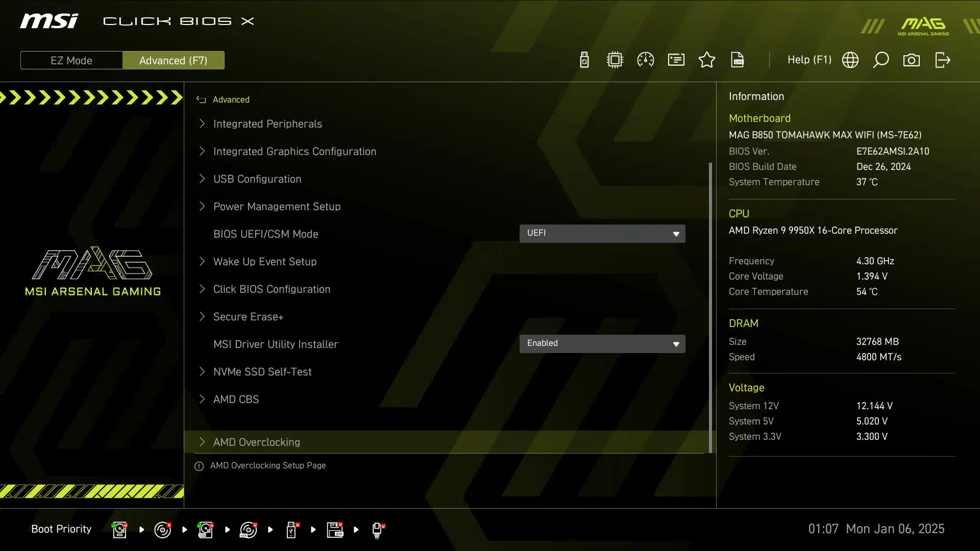This screenshot has width=980, height=551.
Task: Click the MSI Driver Utility Installer label
Action: pos(276,344)
